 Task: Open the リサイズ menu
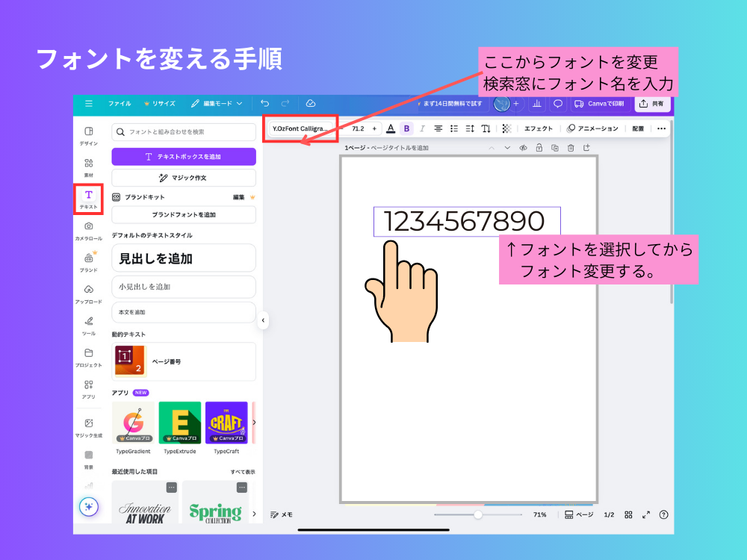click(x=166, y=105)
